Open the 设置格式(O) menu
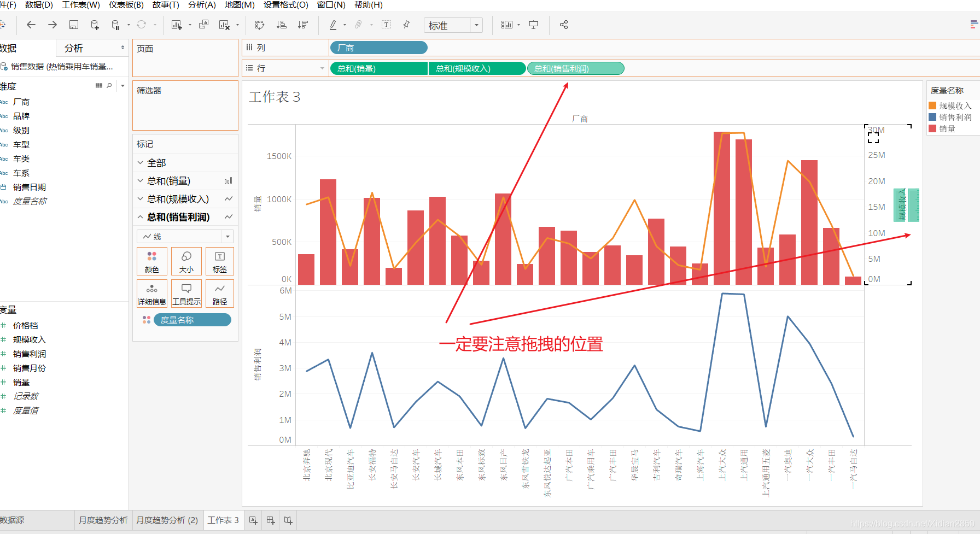The height and width of the screenshot is (534, 980). click(x=286, y=5)
